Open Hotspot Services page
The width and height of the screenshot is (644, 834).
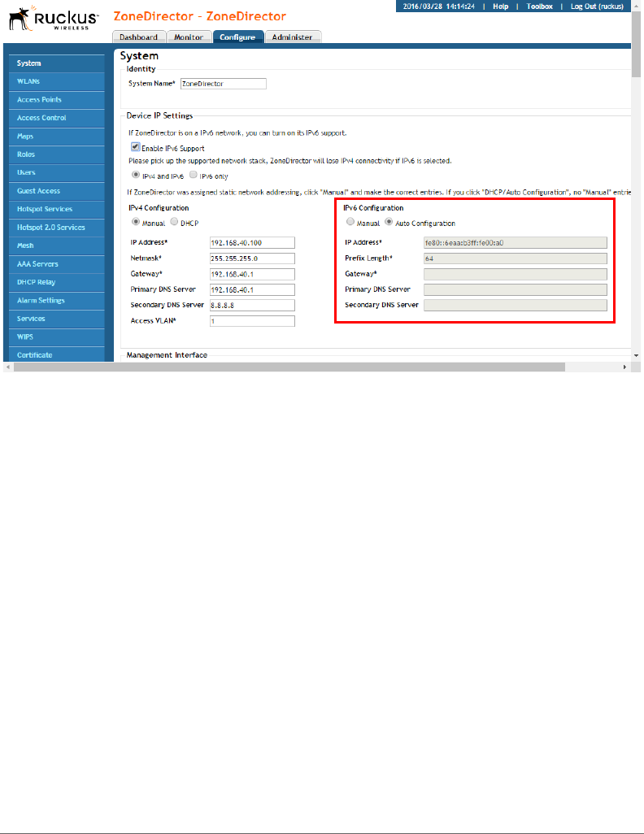coord(56,209)
